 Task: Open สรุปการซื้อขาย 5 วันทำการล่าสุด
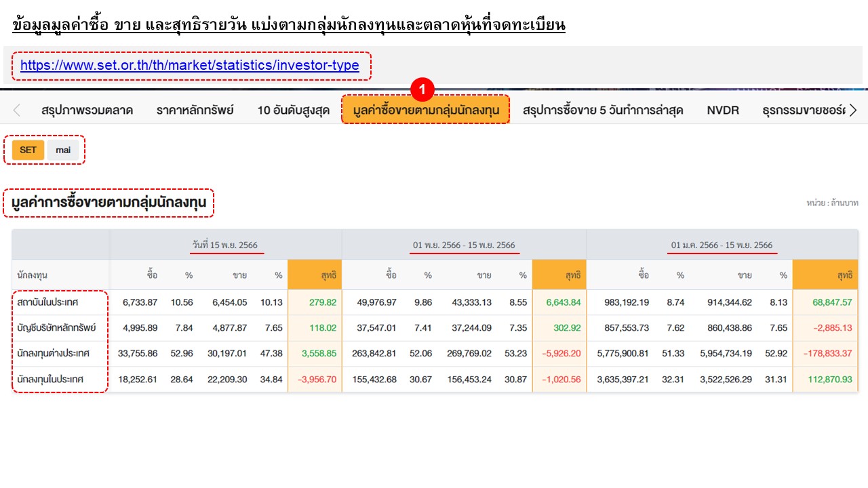pos(602,109)
